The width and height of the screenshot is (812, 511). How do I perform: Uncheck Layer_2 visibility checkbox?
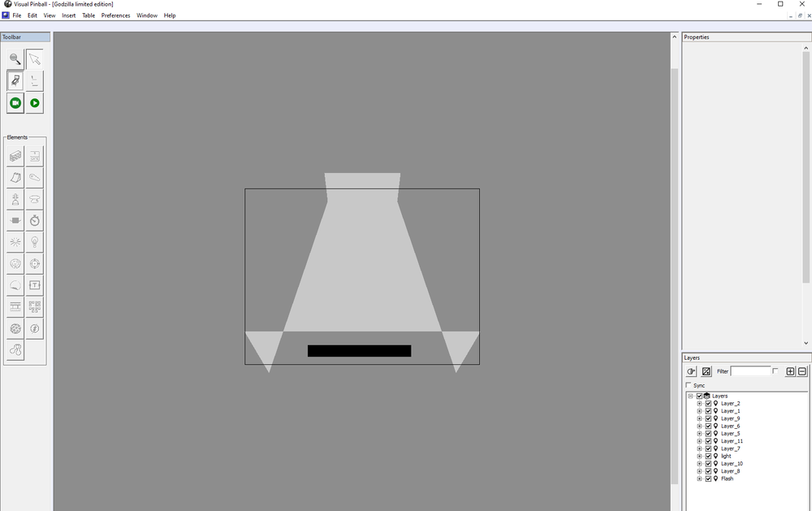(708, 403)
